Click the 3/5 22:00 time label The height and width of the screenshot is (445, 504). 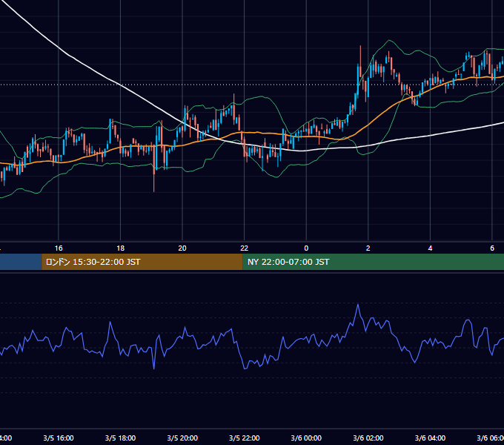coord(245,438)
